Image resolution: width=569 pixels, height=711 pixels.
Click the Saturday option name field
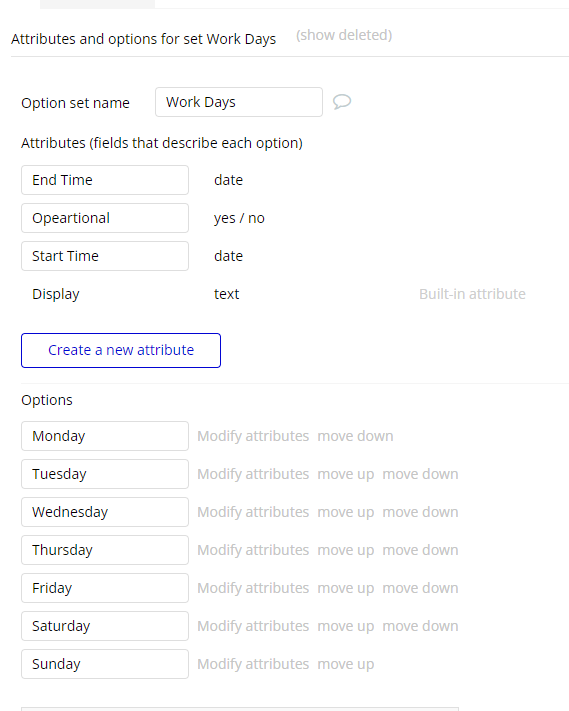click(105, 626)
